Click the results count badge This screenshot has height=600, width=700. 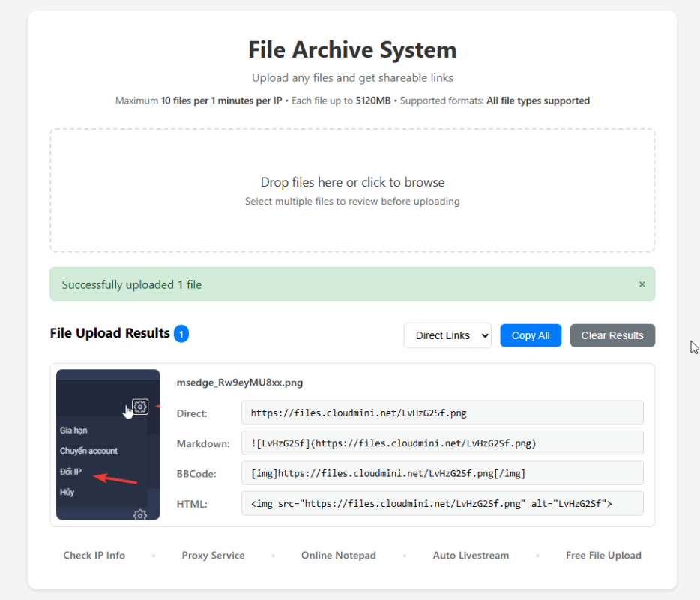(181, 333)
